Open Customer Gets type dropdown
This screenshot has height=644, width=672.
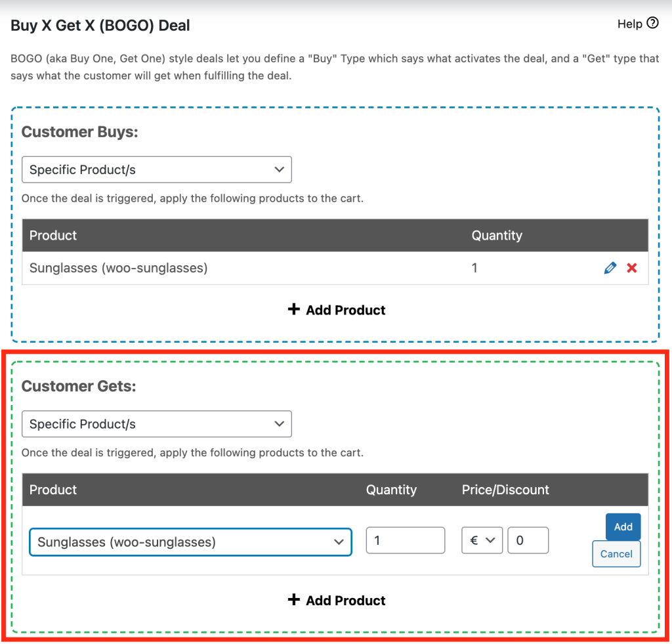point(157,424)
